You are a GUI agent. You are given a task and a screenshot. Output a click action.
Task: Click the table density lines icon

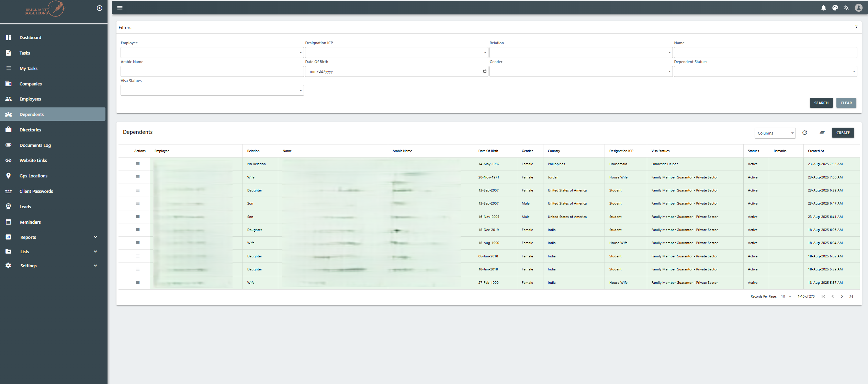pos(822,133)
